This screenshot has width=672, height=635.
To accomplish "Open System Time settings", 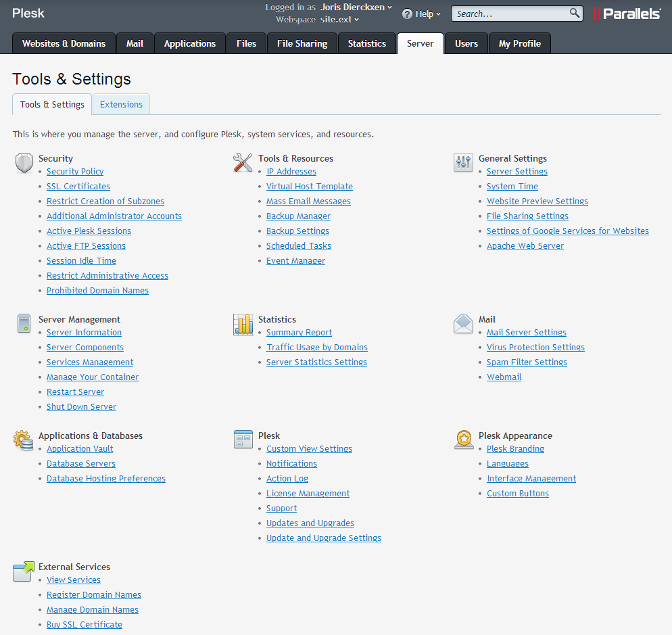I will click(x=512, y=187).
